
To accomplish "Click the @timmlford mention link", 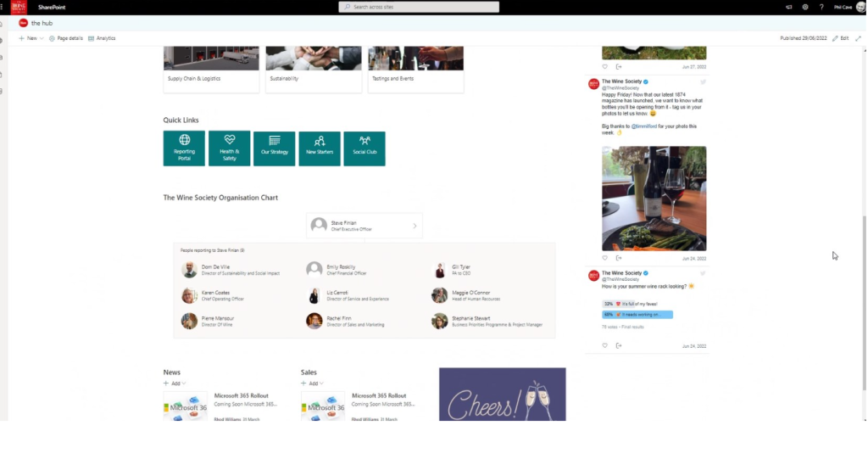I will (644, 126).
